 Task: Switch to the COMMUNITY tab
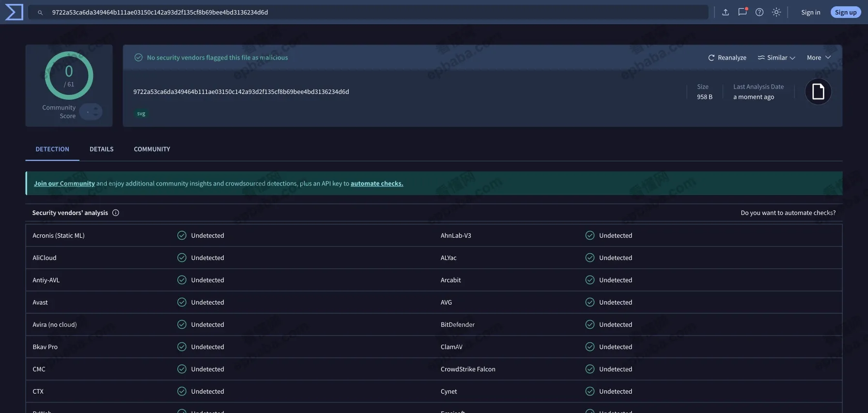click(152, 149)
